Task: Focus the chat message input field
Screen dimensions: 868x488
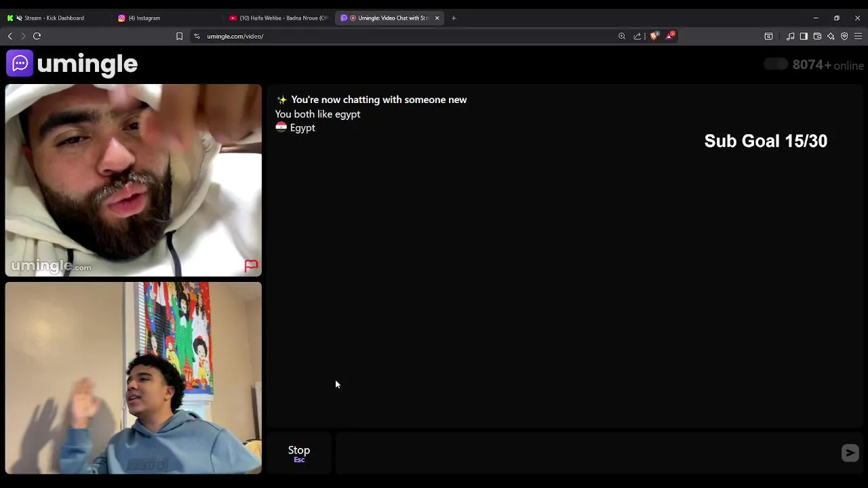Action: (587, 453)
